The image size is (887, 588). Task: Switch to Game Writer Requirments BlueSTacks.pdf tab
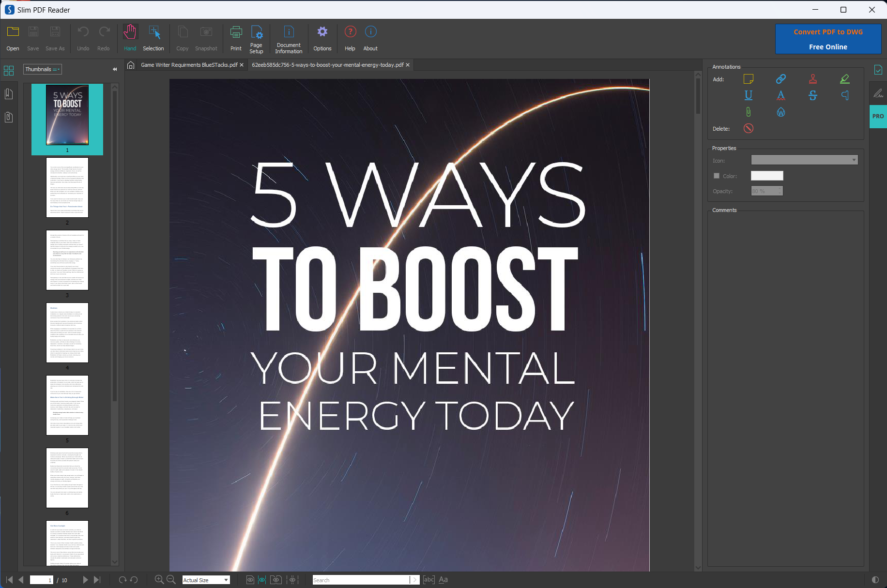tap(189, 65)
